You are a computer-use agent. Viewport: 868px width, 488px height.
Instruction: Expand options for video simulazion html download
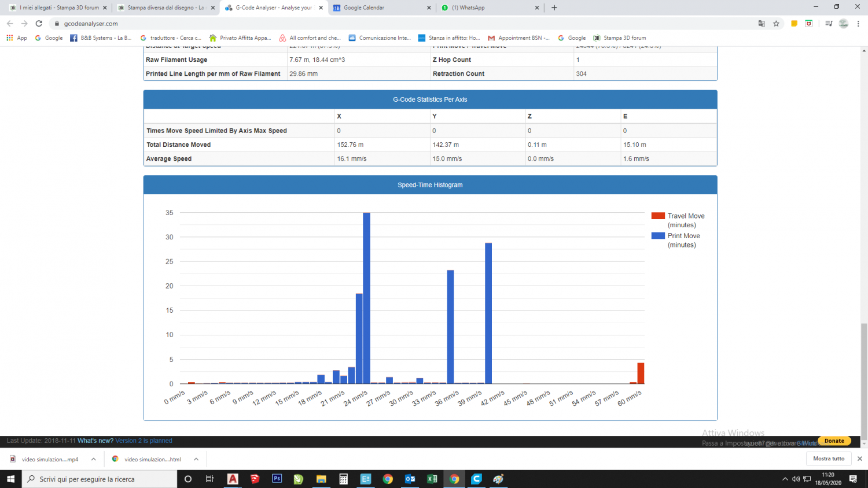(x=196, y=459)
